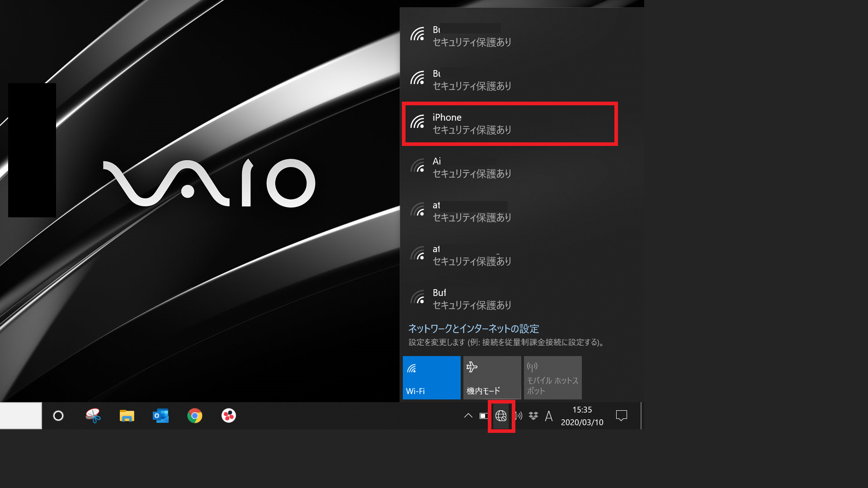Open ネットワークとインターネットの設定 link
Screen dimensions: 868x488
(x=473, y=328)
